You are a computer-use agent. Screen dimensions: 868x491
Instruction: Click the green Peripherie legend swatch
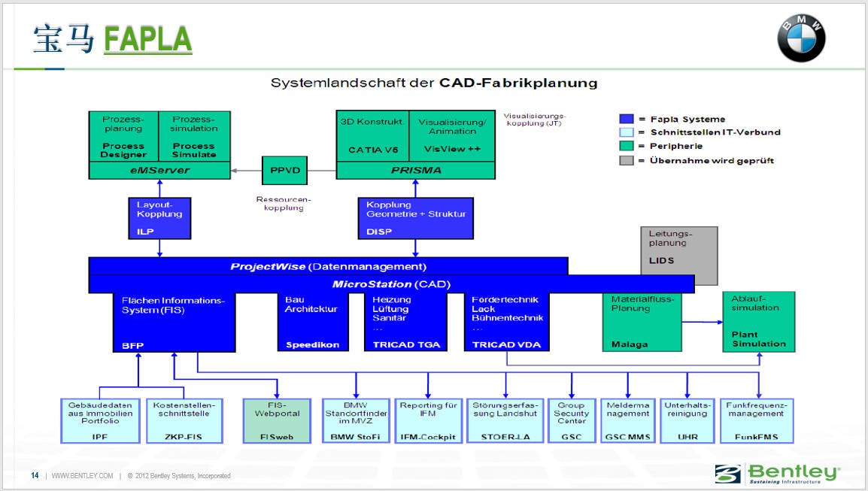click(626, 146)
